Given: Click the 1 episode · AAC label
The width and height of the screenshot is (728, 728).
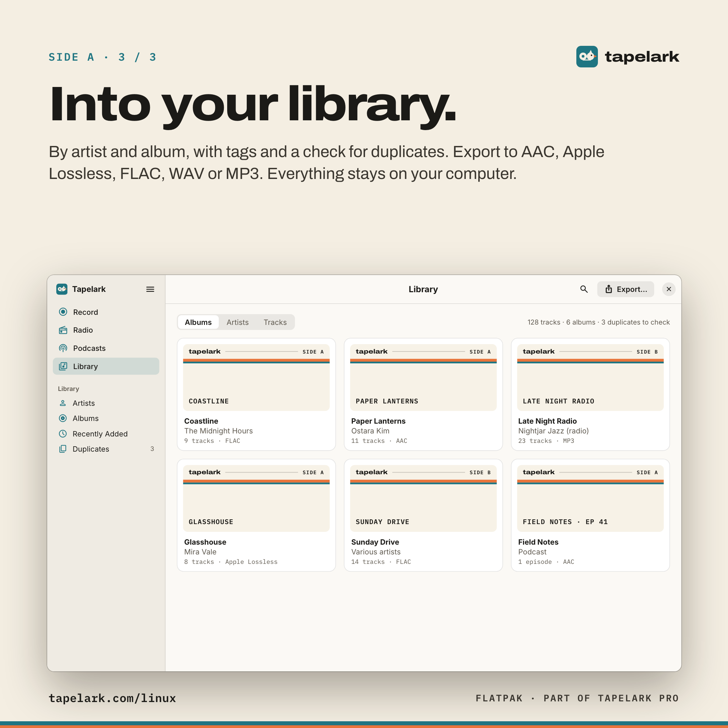Looking at the screenshot, I should (x=546, y=562).
